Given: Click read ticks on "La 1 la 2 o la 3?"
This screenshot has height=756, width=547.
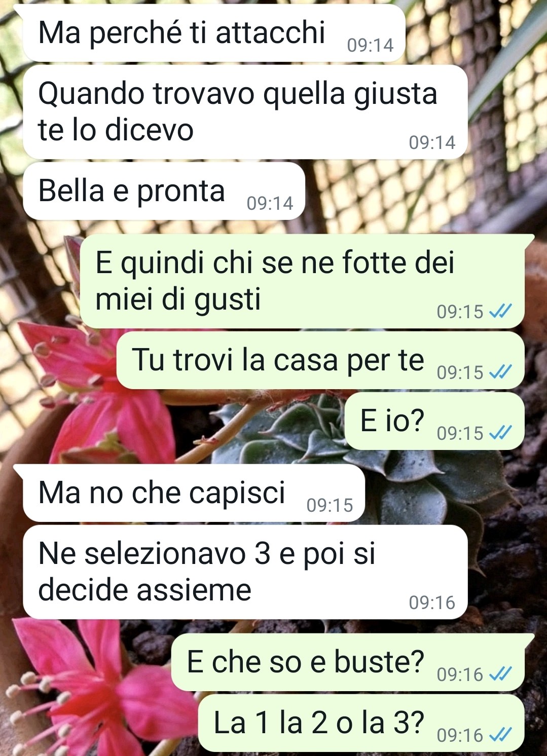Looking at the screenshot, I should tap(500, 735).
